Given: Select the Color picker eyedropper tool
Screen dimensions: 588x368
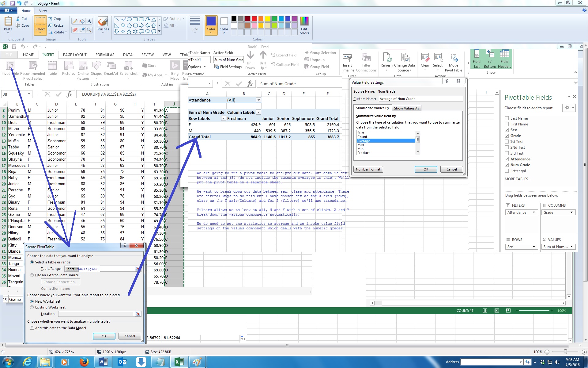Looking at the screenshot, I should (x=82, y=30).
